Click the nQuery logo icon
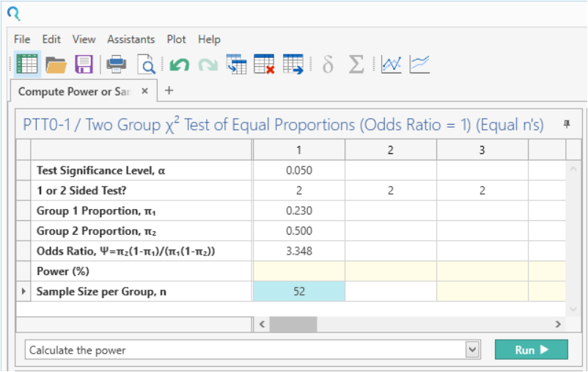Viewport: 588px width, 372px height. pyautogui.click(x=13, y=13)
